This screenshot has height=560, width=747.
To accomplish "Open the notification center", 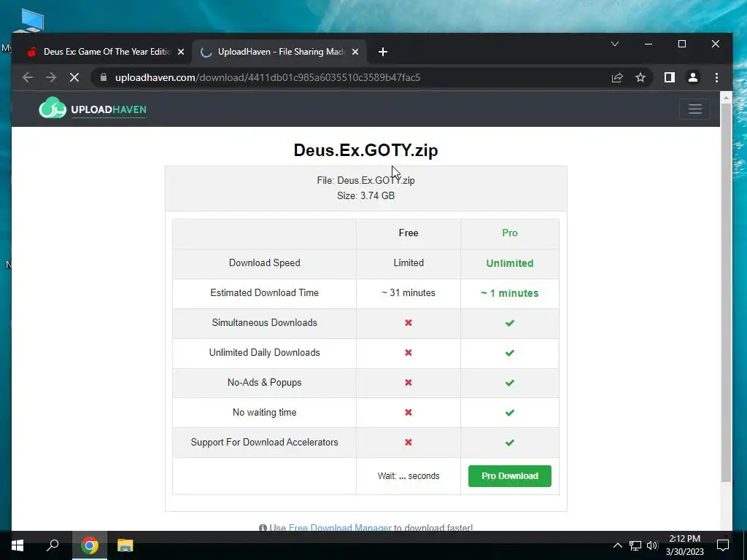I will coord(723,545).
